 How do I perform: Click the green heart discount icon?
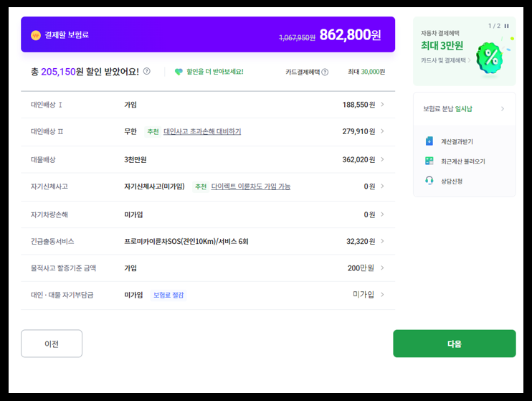(x=179, y=72)
